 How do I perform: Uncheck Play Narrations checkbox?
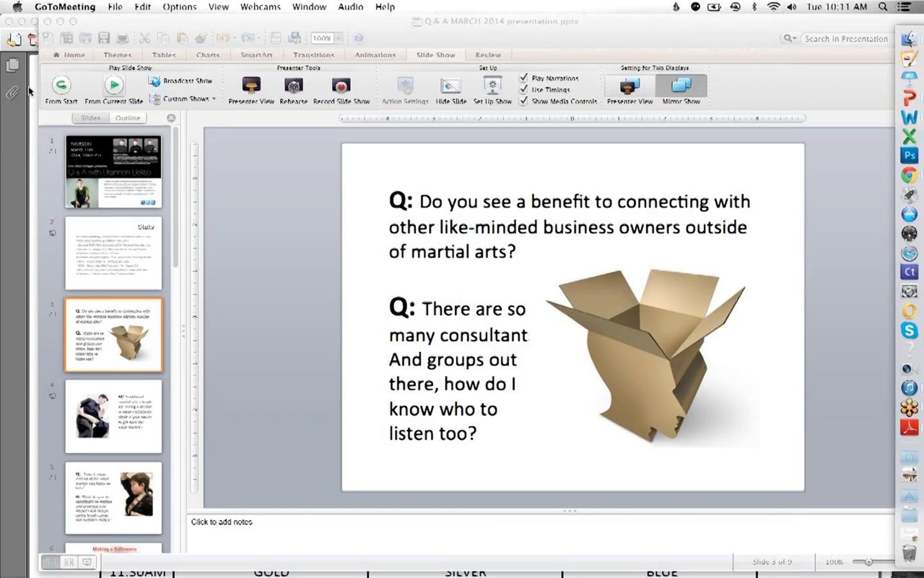(523, 78)
